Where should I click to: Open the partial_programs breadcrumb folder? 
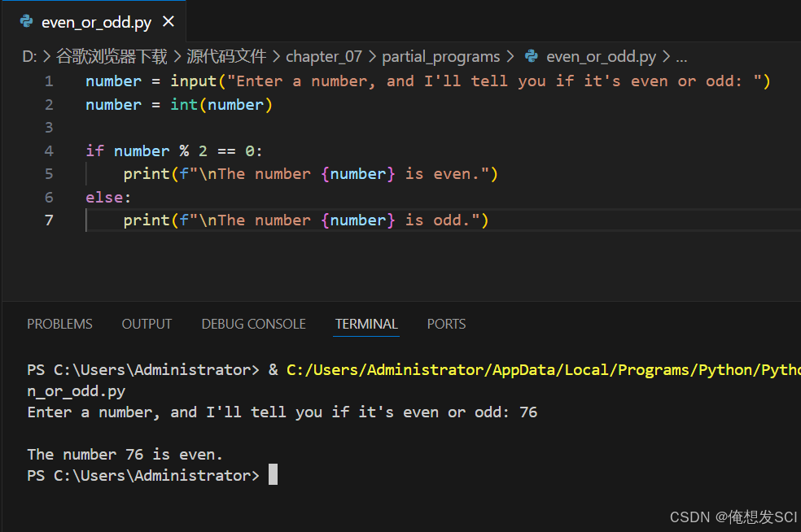[x=441, y=57]
